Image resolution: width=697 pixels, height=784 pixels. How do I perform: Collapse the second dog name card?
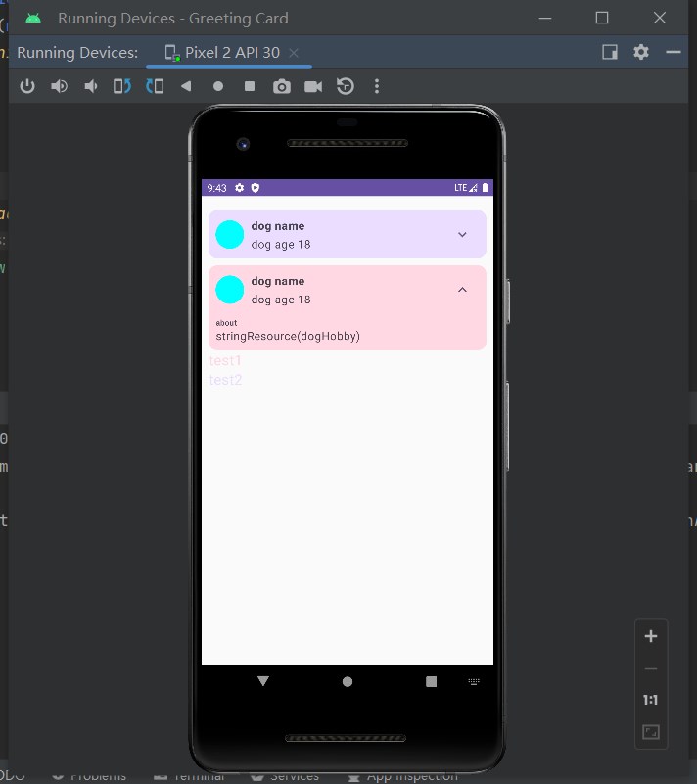[x=462, y=290]
